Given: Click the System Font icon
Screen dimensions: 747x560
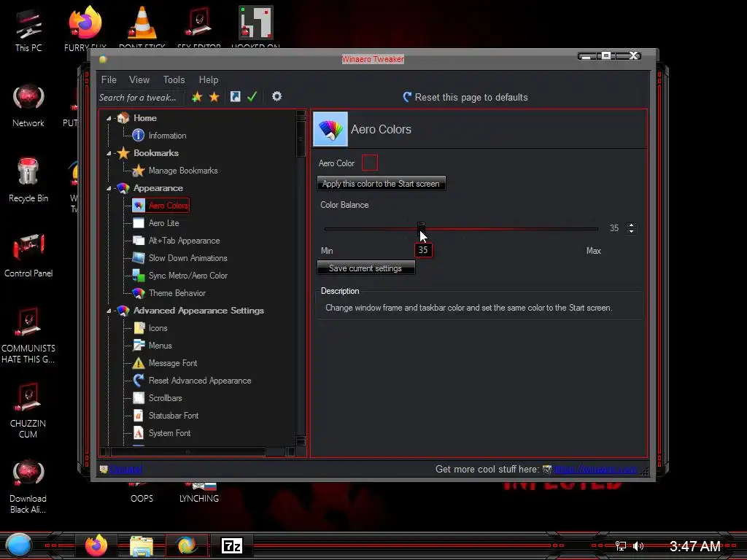Looking at the screenshot, I should tap(139, 433).
